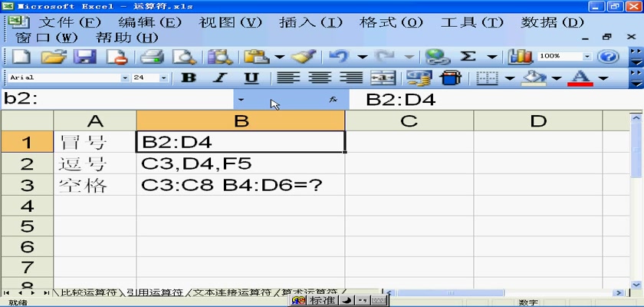This screenshot has height=307, width=644.
Task: Open the font size 24 dropdown
Action: coord(163,78)
